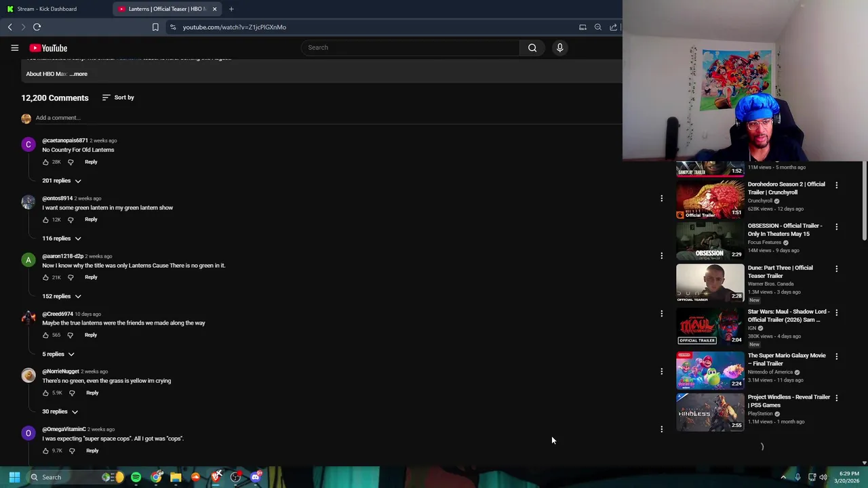The image size is (868, 488).
Task: Open the Sort by comments dropdown
Action: pos(118,98)
